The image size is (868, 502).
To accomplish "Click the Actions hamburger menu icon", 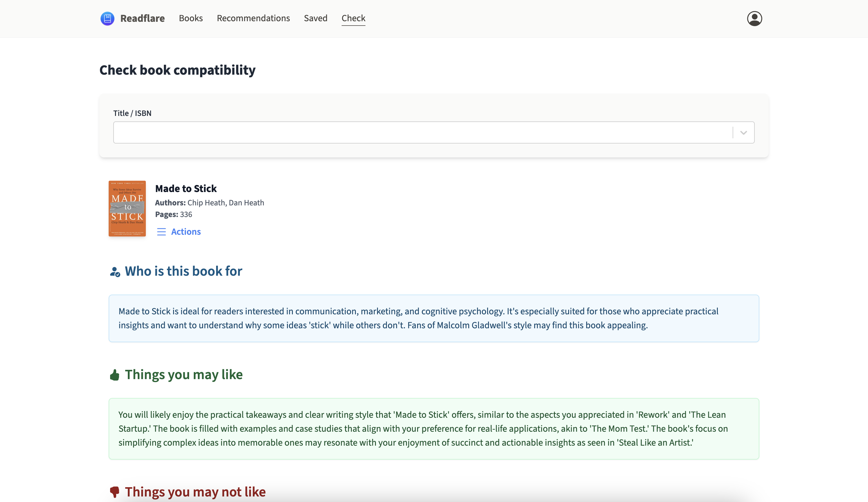I will tap(161, 232).
